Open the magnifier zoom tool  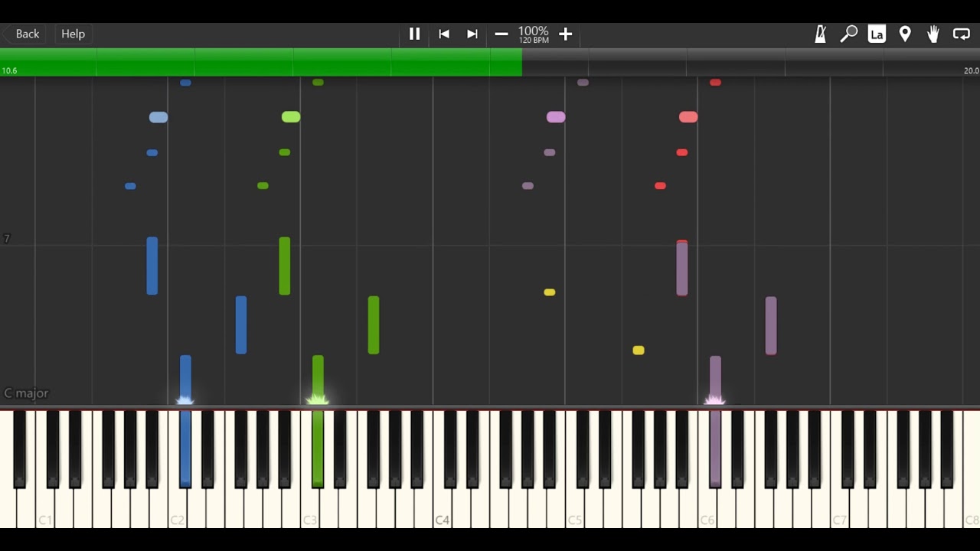click(848, 34)
